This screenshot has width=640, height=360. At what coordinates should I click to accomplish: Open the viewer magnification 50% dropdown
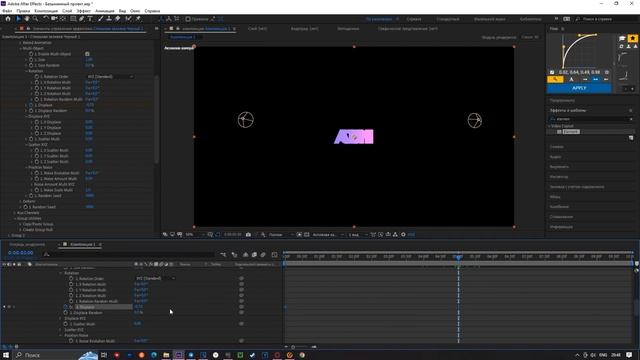point(195,235)
